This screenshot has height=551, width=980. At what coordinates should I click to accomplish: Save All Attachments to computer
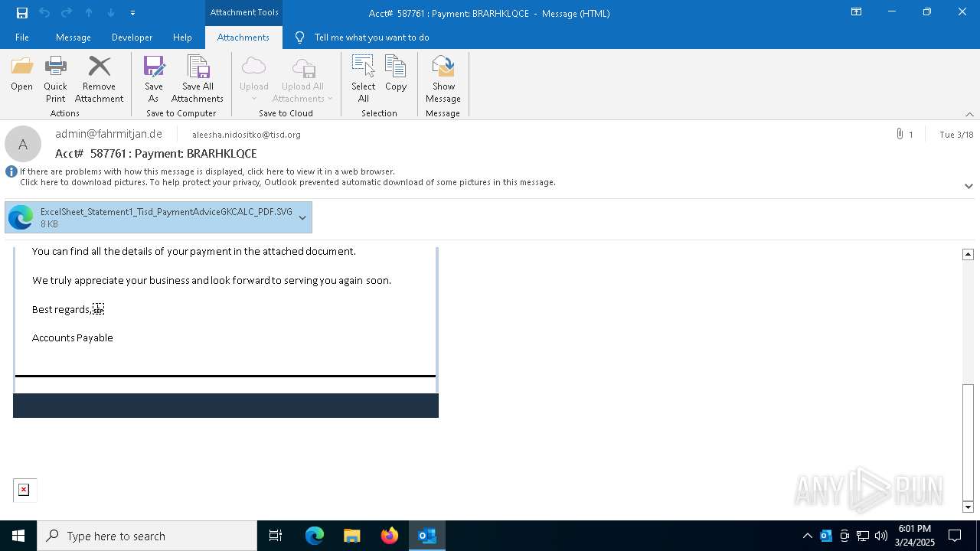pos(198,79)
